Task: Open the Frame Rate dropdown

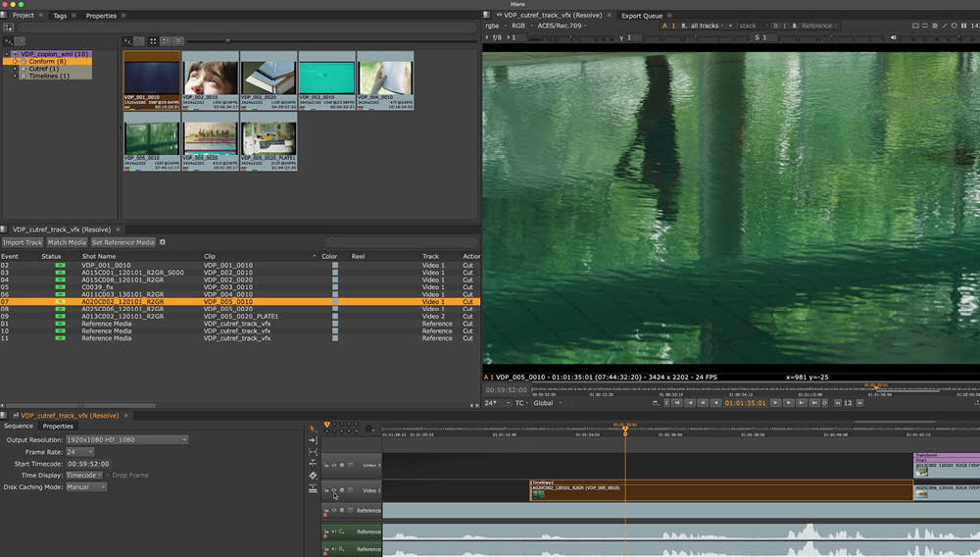Action: coord(79,451)
